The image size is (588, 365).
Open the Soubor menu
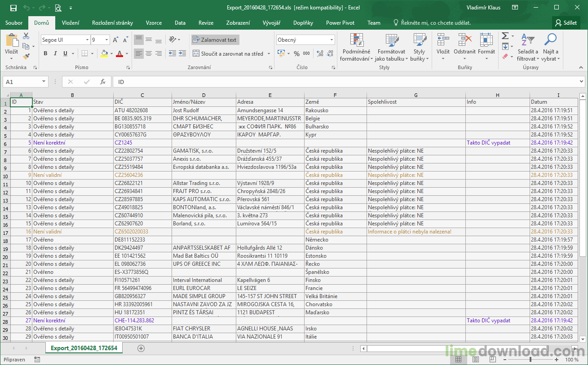(14, 23)
